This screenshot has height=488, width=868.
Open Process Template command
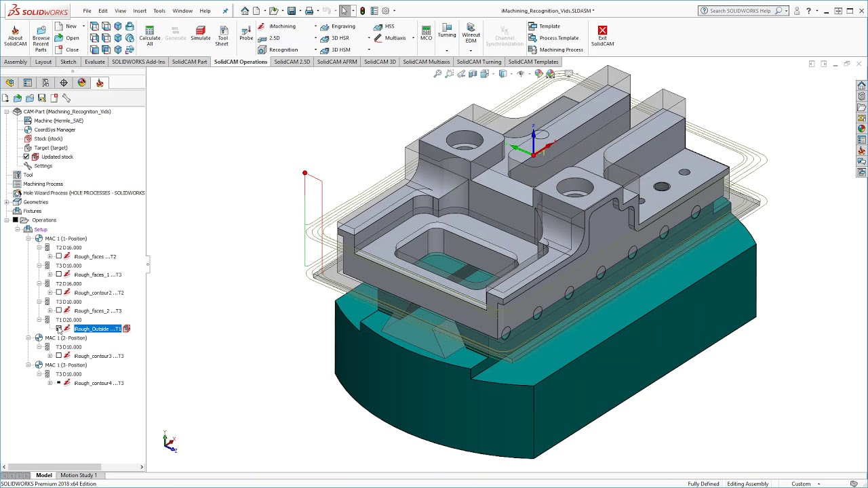click(553, 38)
